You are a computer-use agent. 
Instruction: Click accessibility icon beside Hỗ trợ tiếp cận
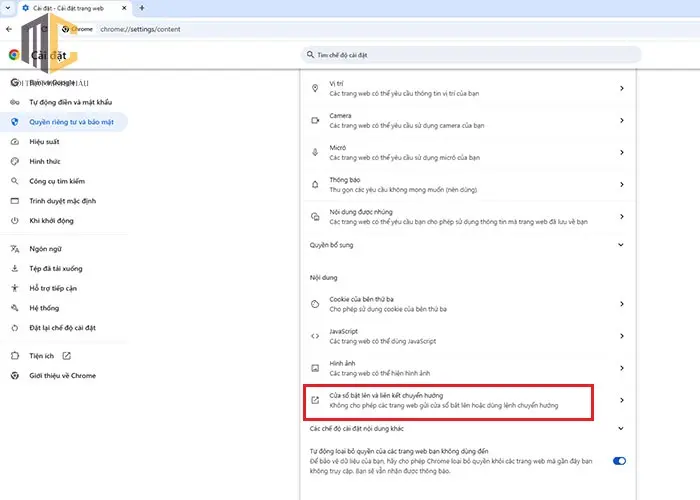(15, 288)
